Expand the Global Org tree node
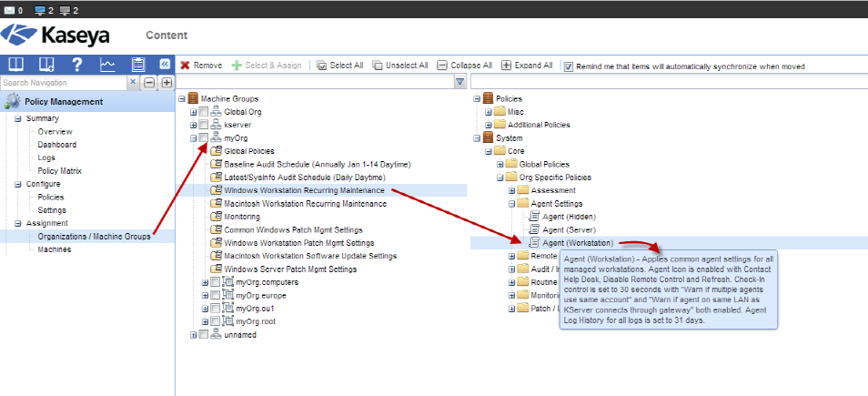 [193, 111]
